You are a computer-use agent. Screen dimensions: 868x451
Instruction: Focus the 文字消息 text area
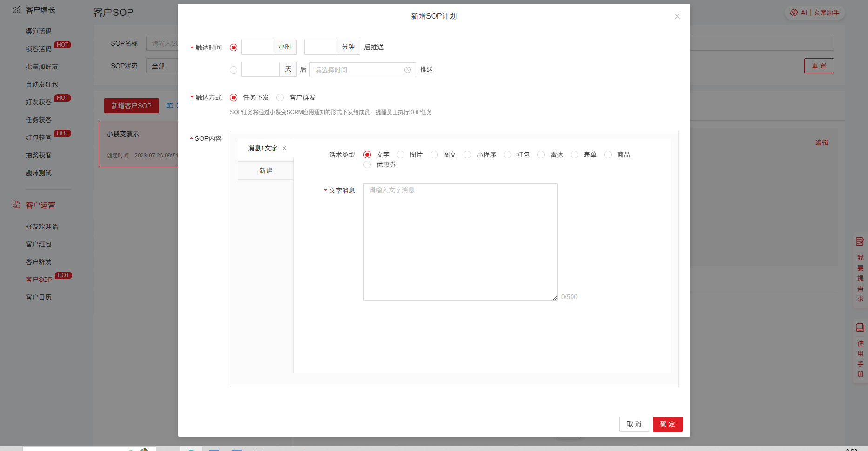point(460,241)
